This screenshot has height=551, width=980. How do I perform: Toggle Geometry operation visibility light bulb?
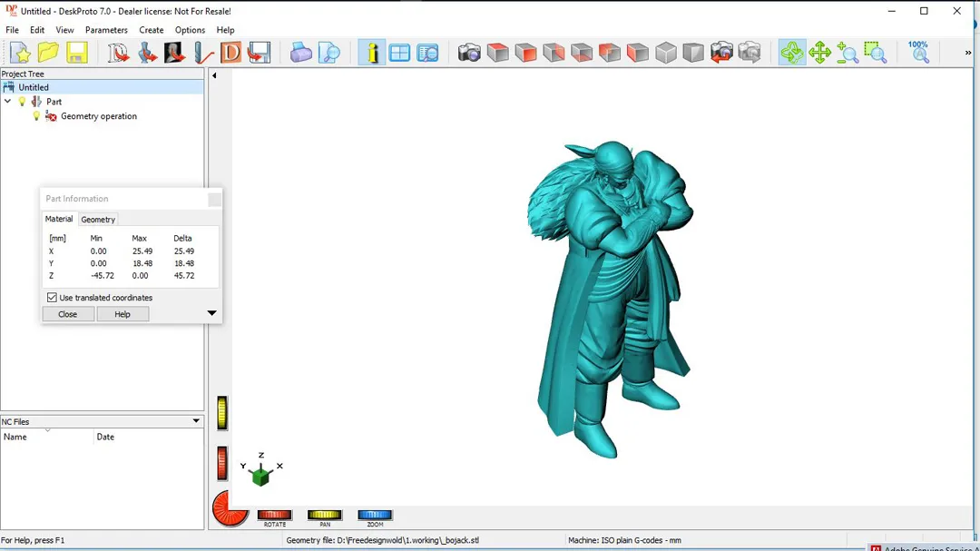click(x=37, y=116)
